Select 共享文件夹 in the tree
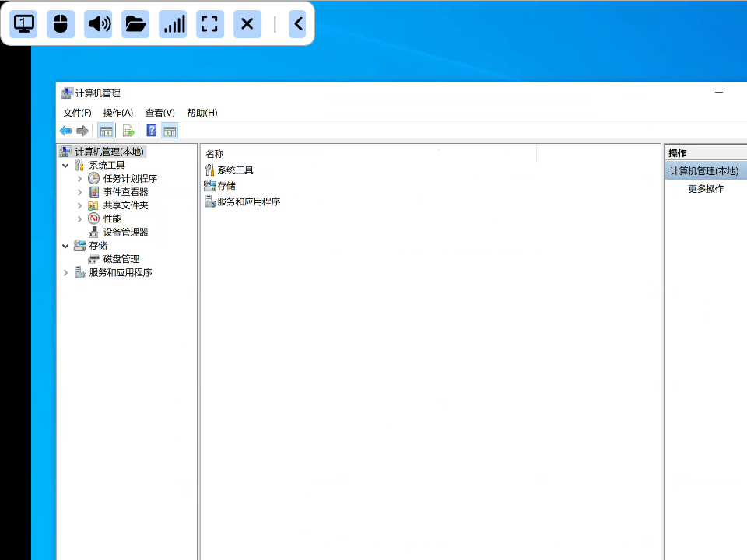The width and height of the screenshot is (747, 560). [126, 205]
